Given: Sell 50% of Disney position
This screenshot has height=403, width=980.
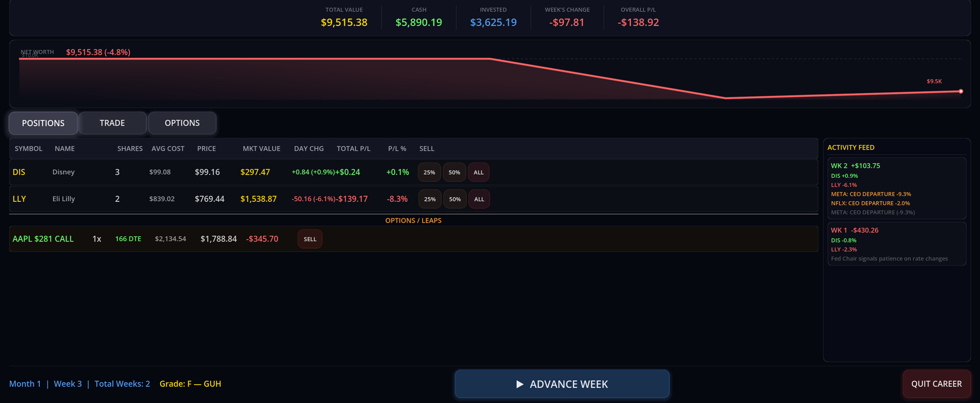Looking at the screenshot, I should 454,173.
